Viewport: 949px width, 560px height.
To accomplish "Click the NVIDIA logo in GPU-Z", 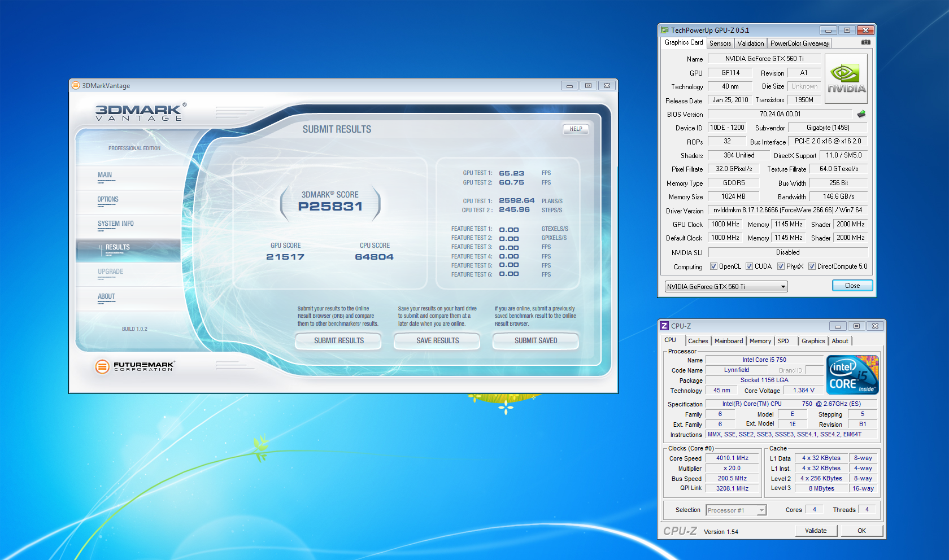I will point(846,79).
